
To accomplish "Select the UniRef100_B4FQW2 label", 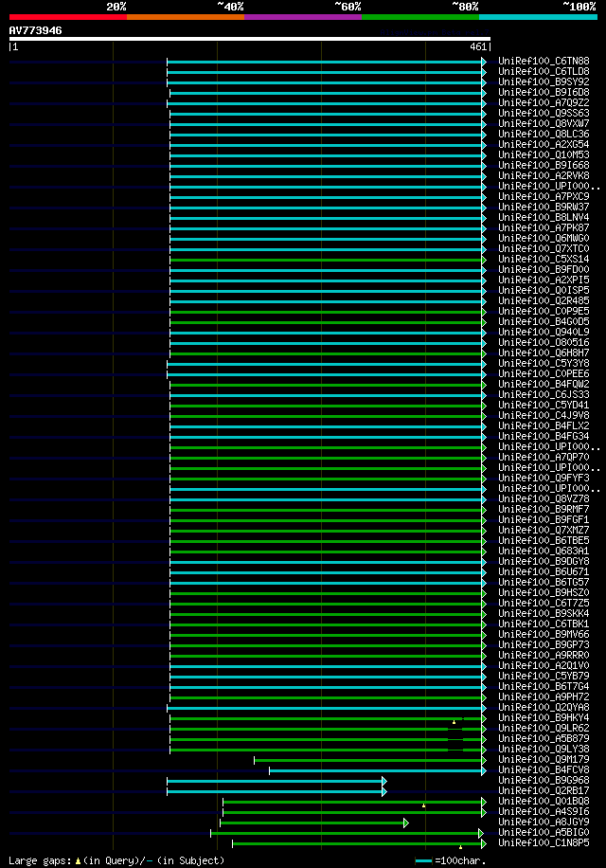I will [544, 384].
